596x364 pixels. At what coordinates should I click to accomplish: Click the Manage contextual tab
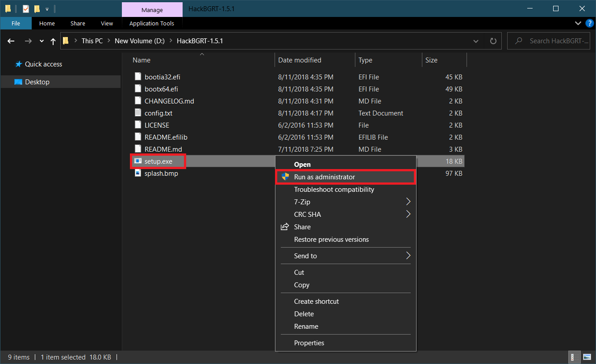pyautogui.click(x=152, y=10)
